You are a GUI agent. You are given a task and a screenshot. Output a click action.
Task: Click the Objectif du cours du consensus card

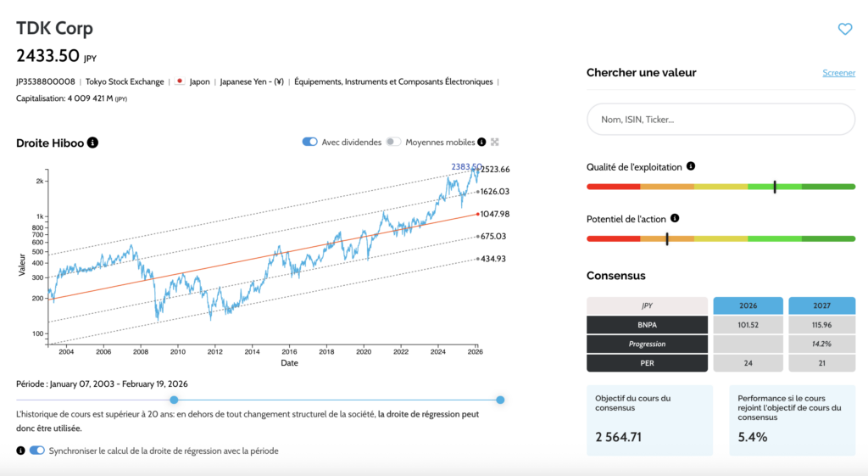(x=649, y=419)
